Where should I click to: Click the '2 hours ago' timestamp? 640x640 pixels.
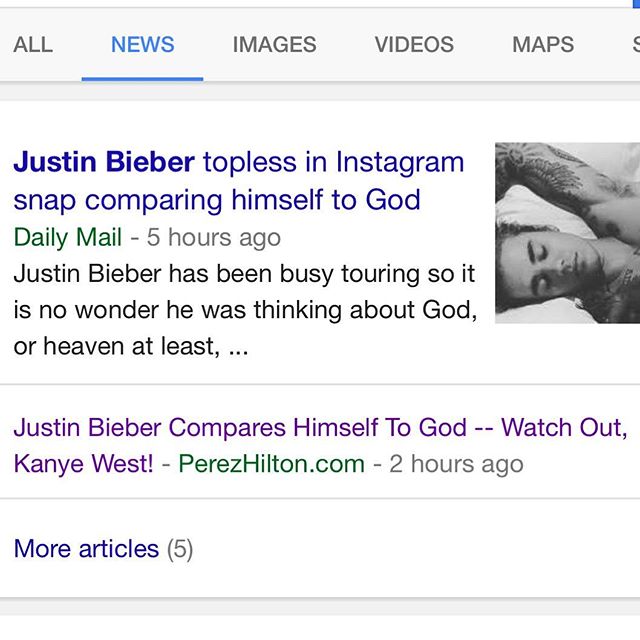(456, 464)
